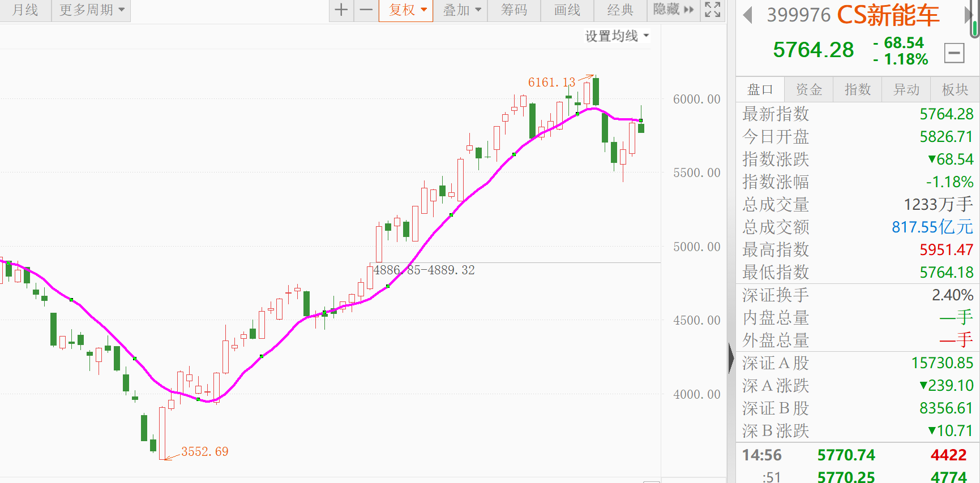Zoom out chart with minus icon
Viewport: 980px width, 483px height.
[x=366, y=10]
